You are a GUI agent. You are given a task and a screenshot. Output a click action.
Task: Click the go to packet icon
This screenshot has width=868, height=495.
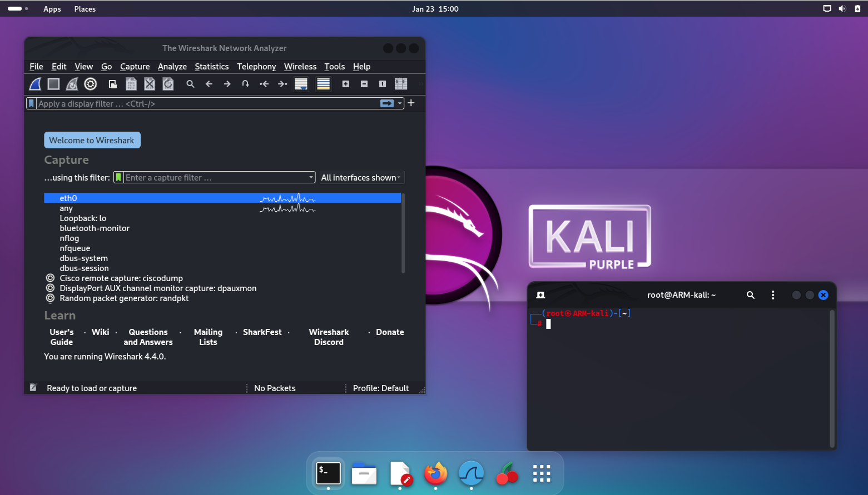[x=245, y=84]
